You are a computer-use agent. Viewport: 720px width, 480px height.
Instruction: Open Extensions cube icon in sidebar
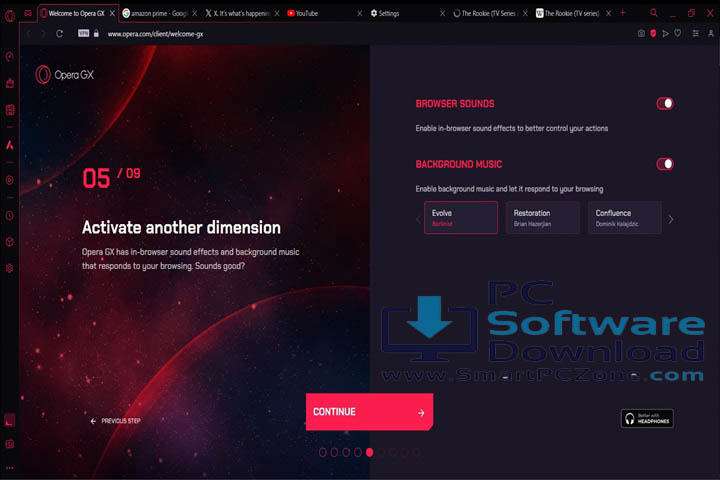click(x=10, y=242)
